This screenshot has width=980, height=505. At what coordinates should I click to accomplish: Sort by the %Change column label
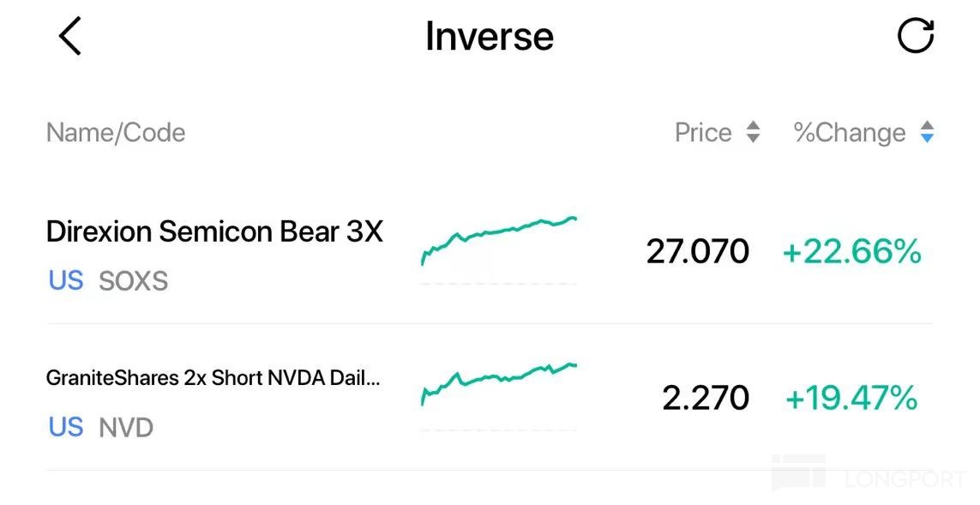pos(850,133)
